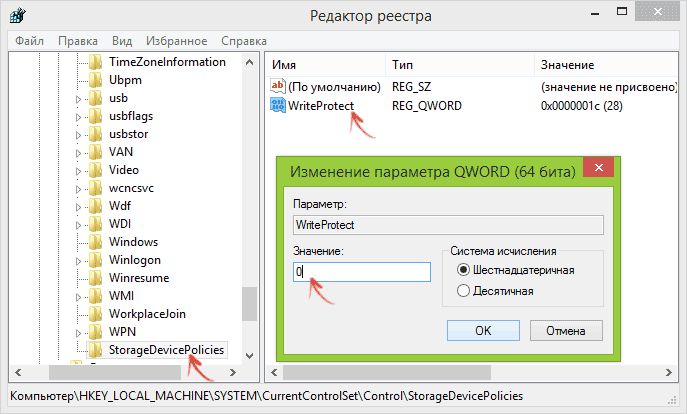Click the Winlogon folder icon
Viewport: 687px width, 414px height.
pos(96,260)
